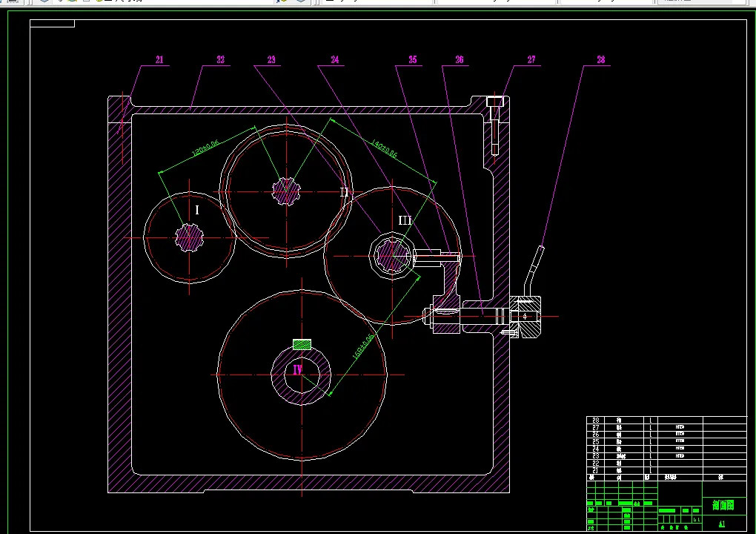Select part callout number 21 at top

[159, 60]
